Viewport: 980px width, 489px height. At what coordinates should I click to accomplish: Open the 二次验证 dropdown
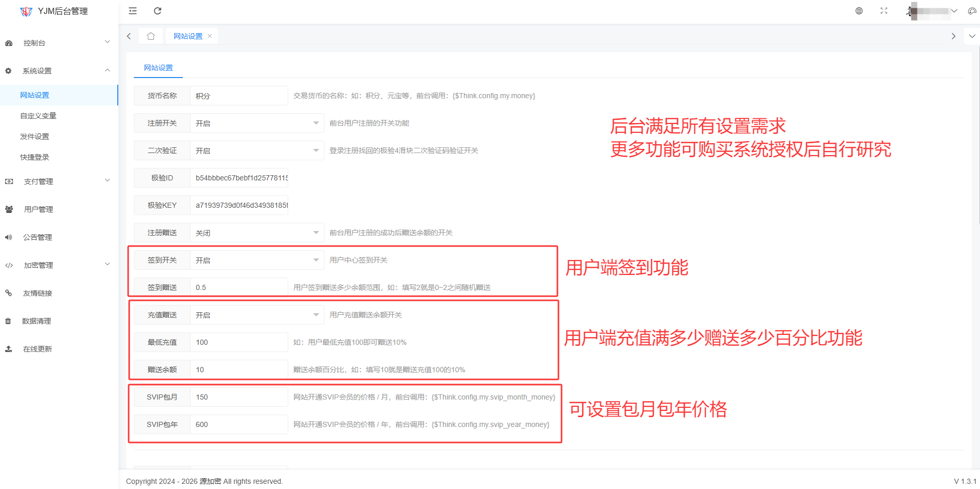point(257,151)
